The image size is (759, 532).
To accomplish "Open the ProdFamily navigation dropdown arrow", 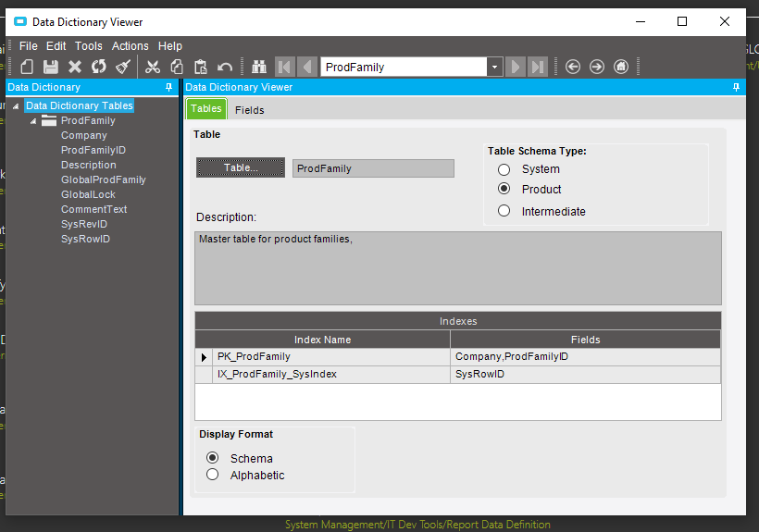I will point(494,67).
